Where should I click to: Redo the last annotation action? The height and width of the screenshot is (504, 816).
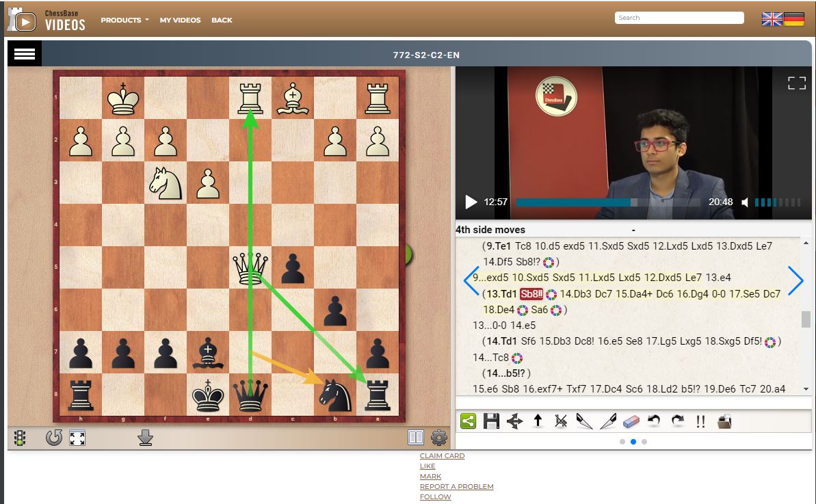click(x=676, y=421)
